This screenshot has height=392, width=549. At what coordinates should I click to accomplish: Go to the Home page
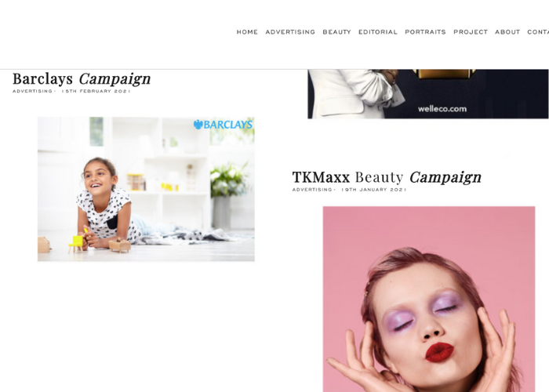[247, 32]
